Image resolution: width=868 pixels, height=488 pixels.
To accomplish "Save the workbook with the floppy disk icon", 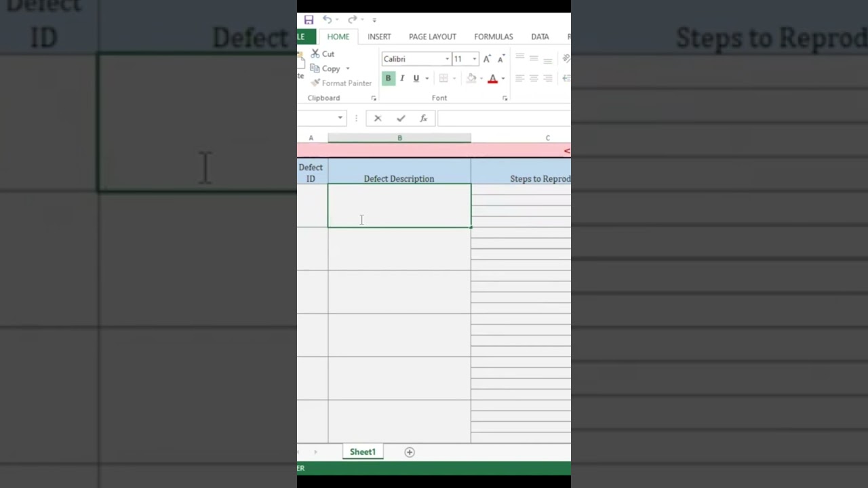I will (x=309, y=20).
